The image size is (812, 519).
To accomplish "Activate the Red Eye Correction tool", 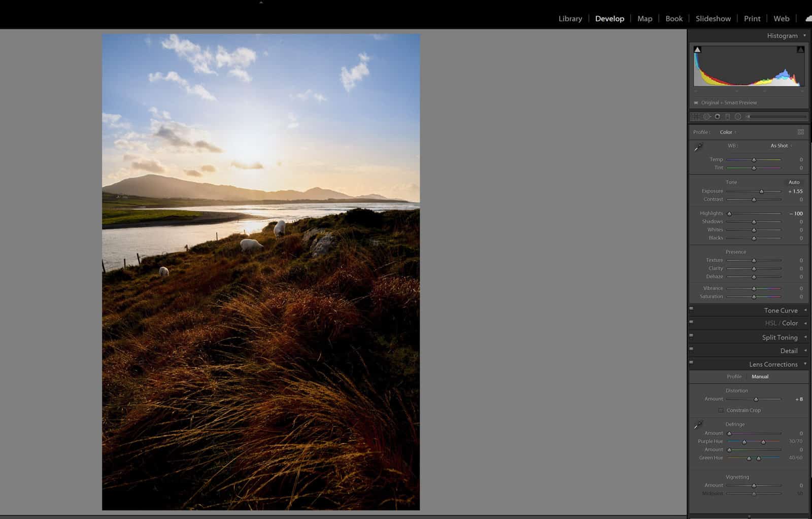I will [x=717, y=116].
